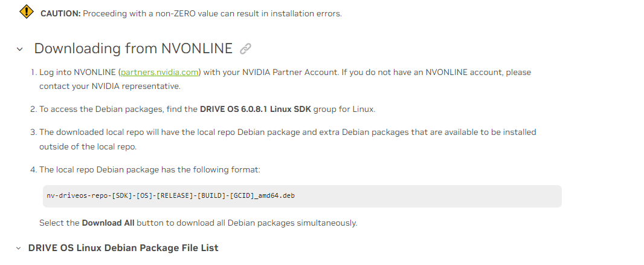Image resolution: width=644 pixels, height=265 pixels.
Task: Click the "with your NVIDIA Partner Account" text
Action: point(270,72)
